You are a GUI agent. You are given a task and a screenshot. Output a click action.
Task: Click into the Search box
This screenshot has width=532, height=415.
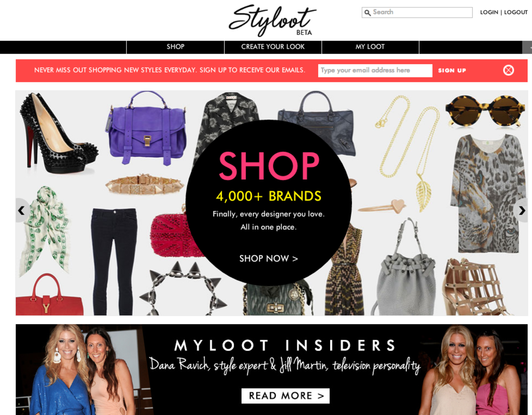click(x=417, y=12)
